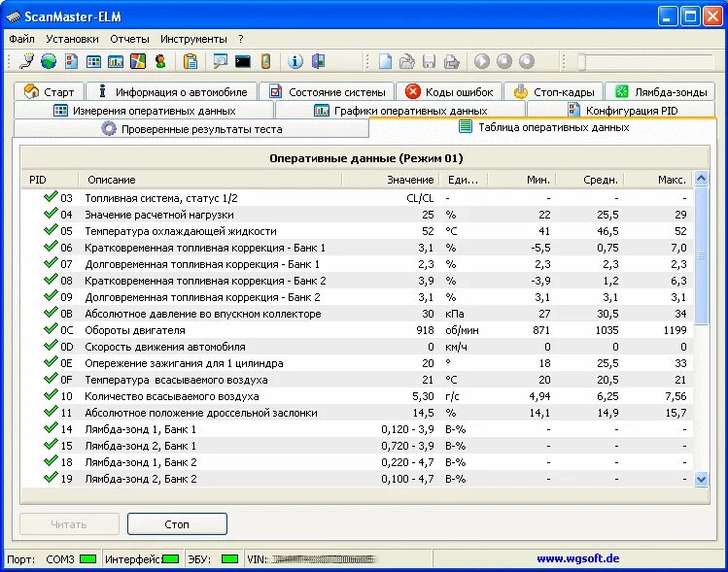Click the table scrollbar down arrow
Viewport: 728px width, 572px height.
pos(701,479)
